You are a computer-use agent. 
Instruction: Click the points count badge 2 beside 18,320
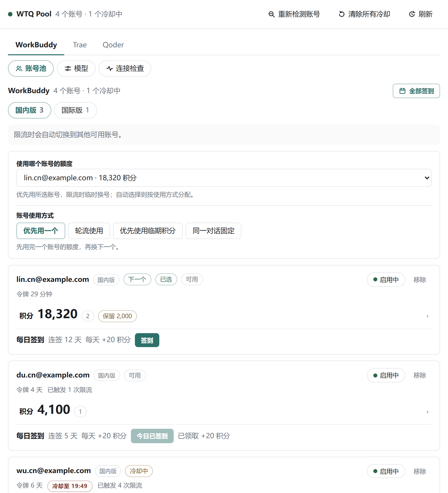click(x=88, y=316)
